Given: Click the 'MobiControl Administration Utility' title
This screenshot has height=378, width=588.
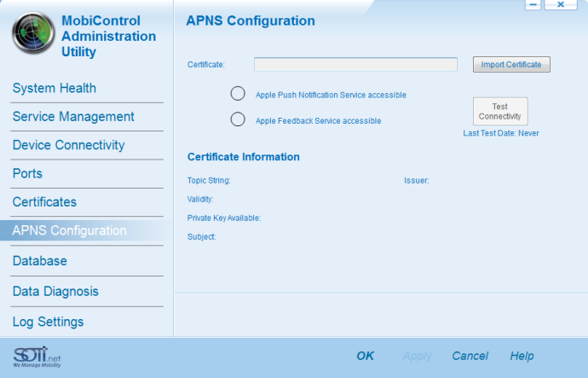Looking at the screenshot, I should (x=109, y=36).
